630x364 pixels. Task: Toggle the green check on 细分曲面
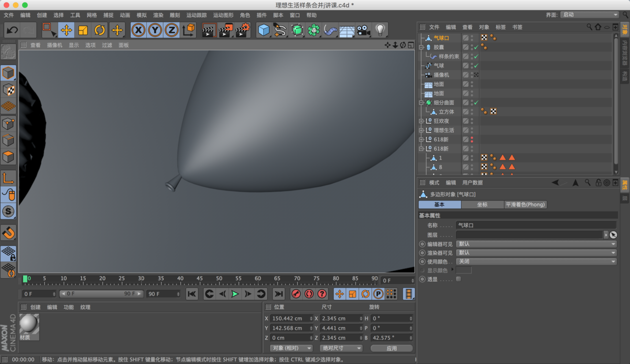point(476,103)
